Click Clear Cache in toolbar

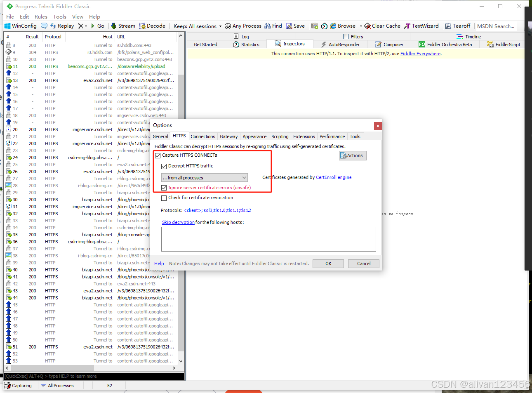tap(382, 26)
